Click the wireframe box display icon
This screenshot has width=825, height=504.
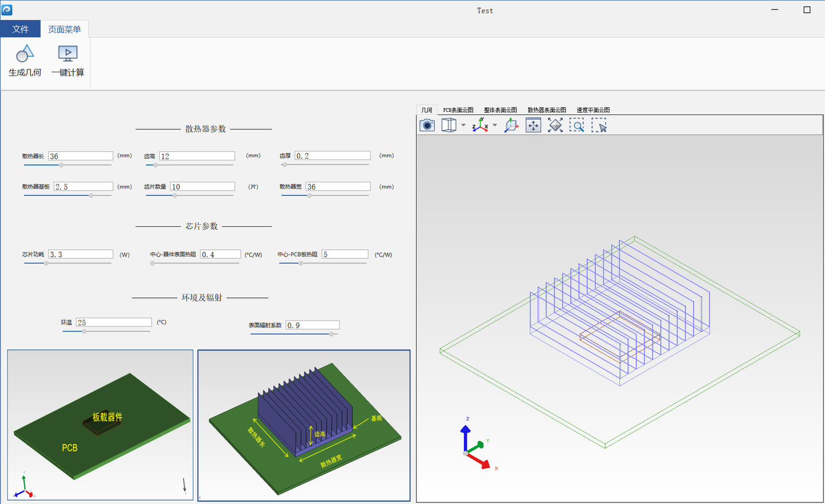449,125
